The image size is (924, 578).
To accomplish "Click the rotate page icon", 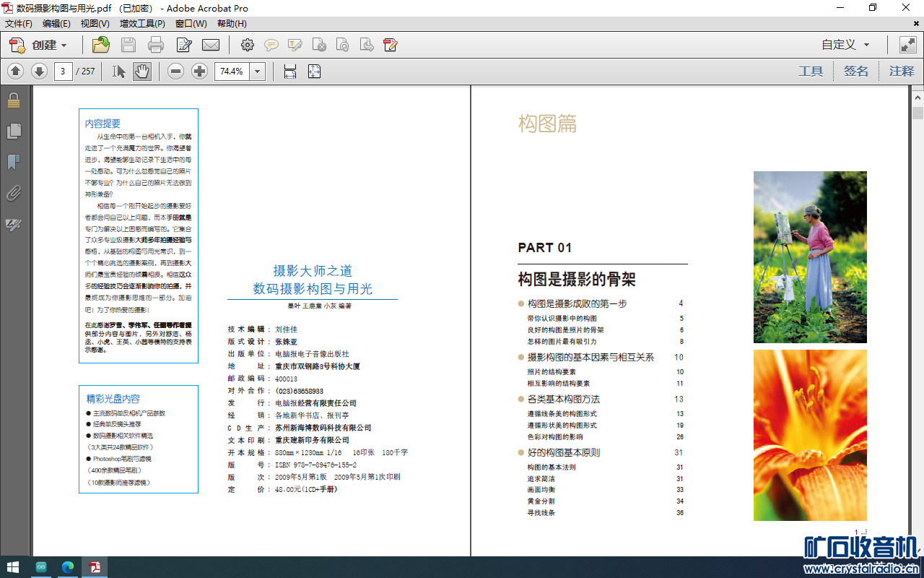I will tap(343, 45).
